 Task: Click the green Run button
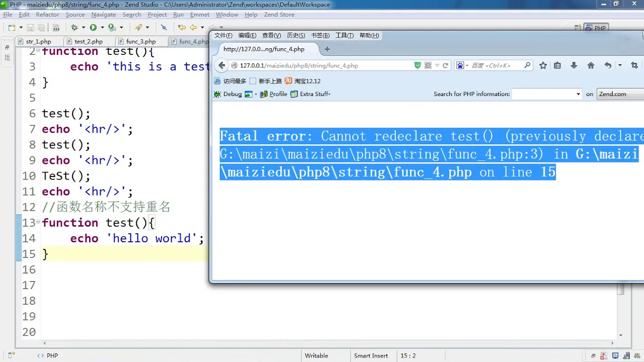93,28
